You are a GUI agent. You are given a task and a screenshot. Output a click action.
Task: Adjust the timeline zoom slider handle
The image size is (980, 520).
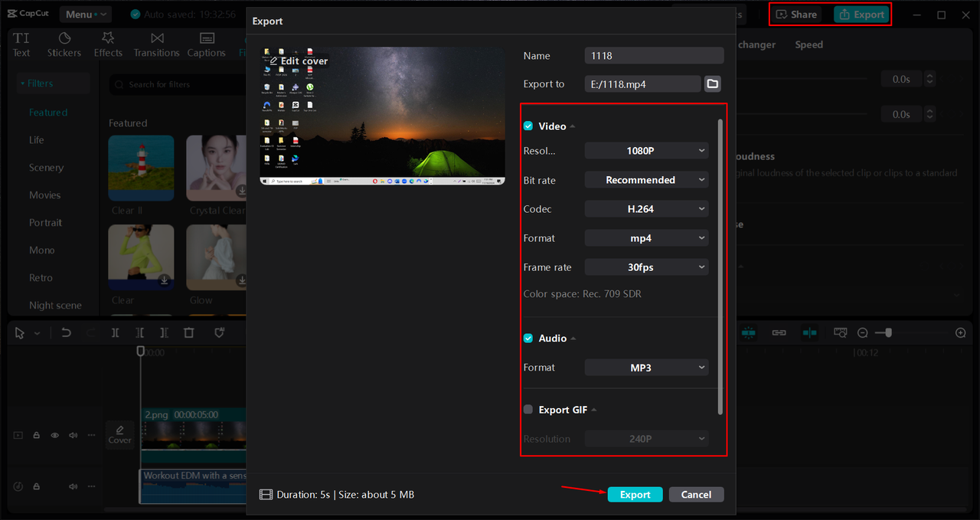888,333
